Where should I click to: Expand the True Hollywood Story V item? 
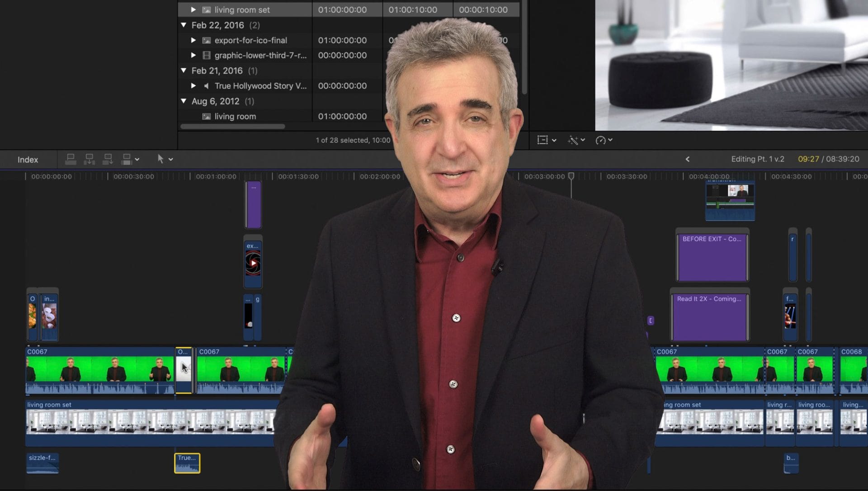point(193,85)
